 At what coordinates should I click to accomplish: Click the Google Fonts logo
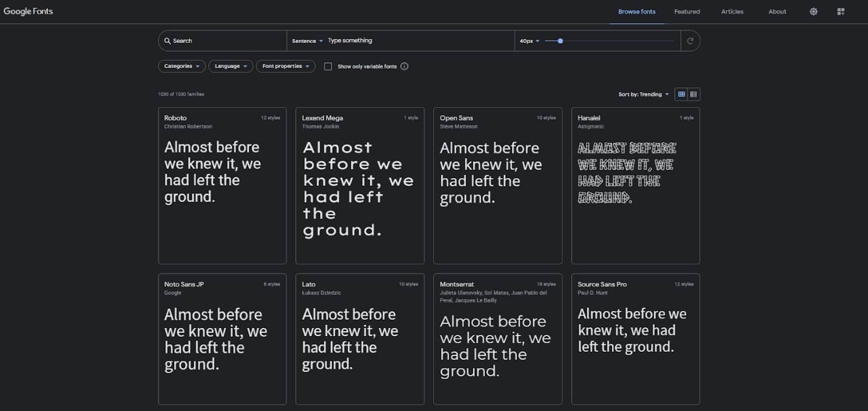pyautogui.click(x=28, y=11)
